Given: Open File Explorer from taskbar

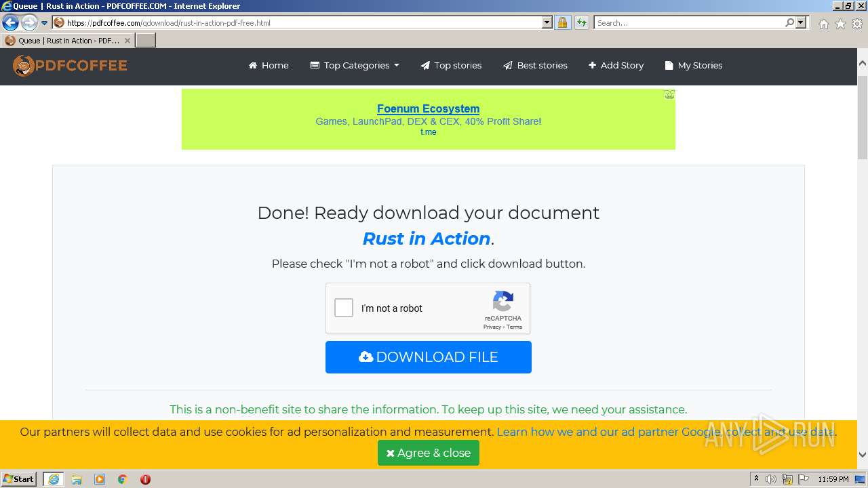Looking at the screenshot, I should [x=77, y=479].
